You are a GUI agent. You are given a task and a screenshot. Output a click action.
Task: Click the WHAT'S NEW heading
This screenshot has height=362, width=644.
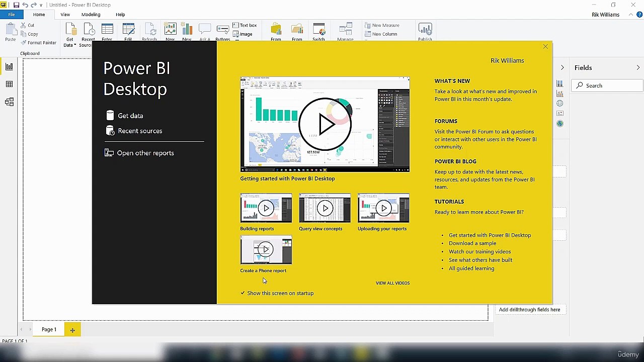click(x=452, y=81)
